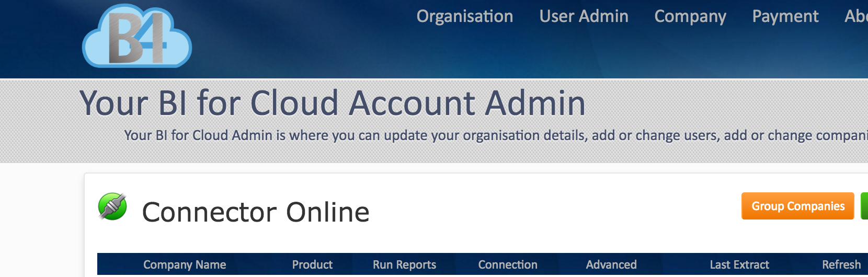This screenshot has width=868, height=277.
Task: Click the Product column header
Action: pos(312,265)
